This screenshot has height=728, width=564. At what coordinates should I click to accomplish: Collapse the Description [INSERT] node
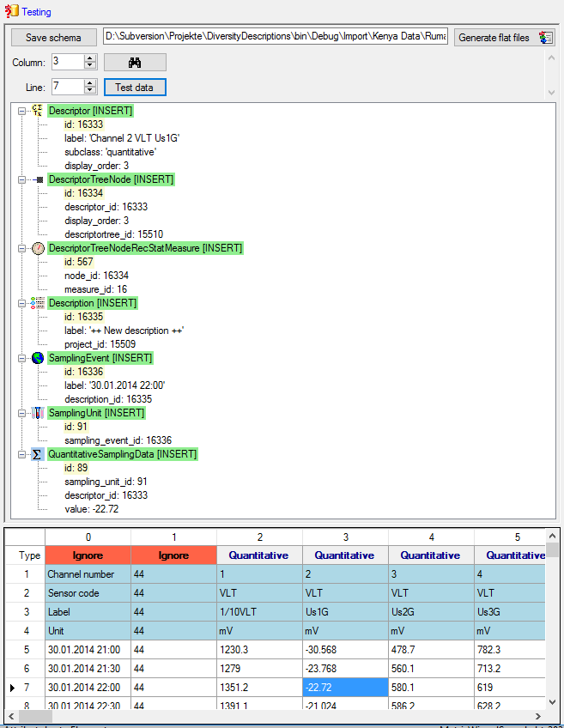pos(21,303)
